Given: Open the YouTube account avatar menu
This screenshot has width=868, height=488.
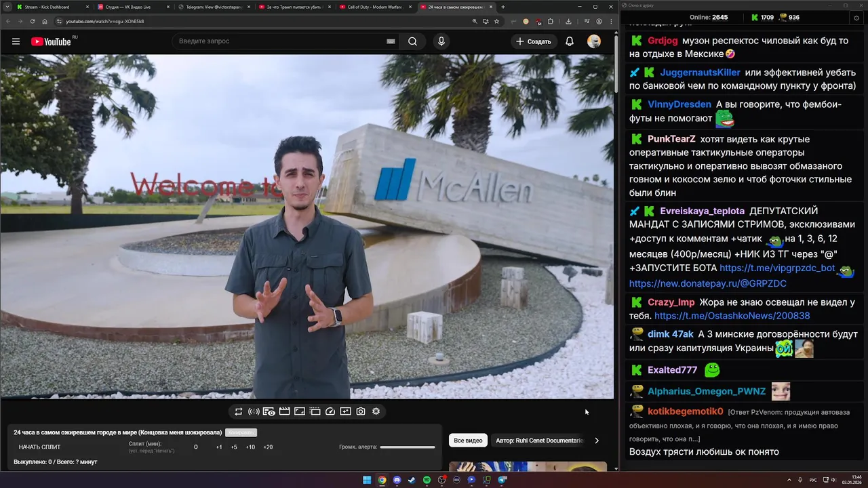Looking at the screenshot, I should (594, 41).
